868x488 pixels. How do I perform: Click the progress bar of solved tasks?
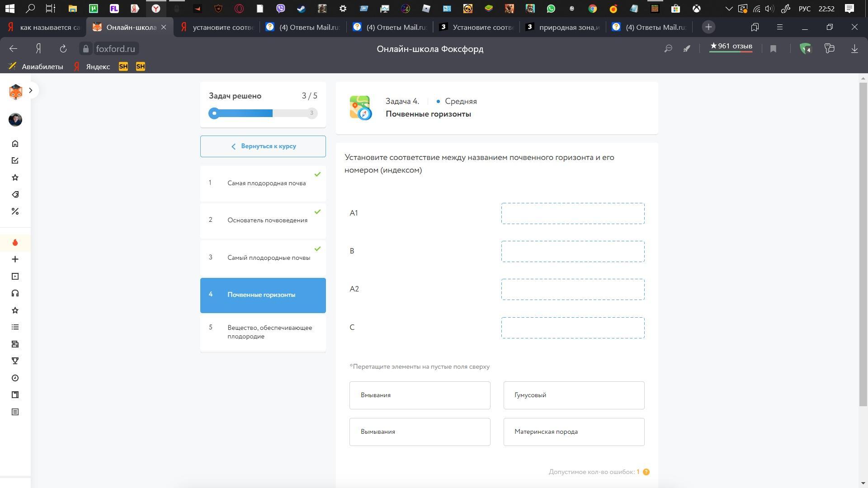coord(263,113)
